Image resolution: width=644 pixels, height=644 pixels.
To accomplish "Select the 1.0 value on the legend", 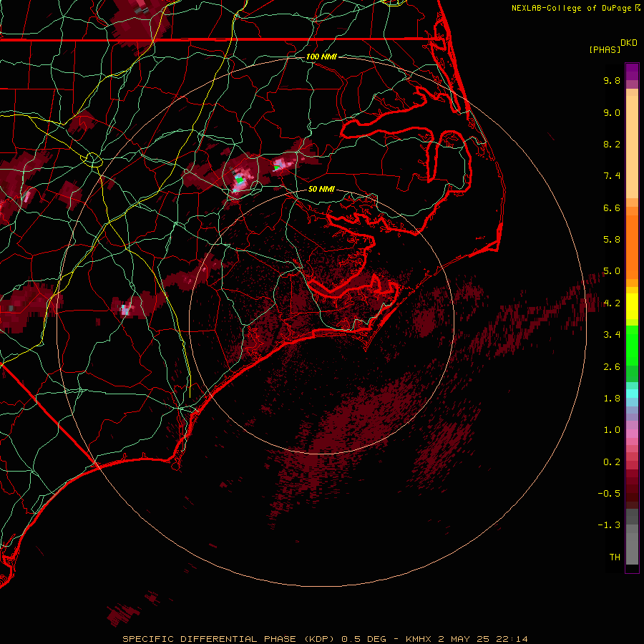I will coord(612,430).
